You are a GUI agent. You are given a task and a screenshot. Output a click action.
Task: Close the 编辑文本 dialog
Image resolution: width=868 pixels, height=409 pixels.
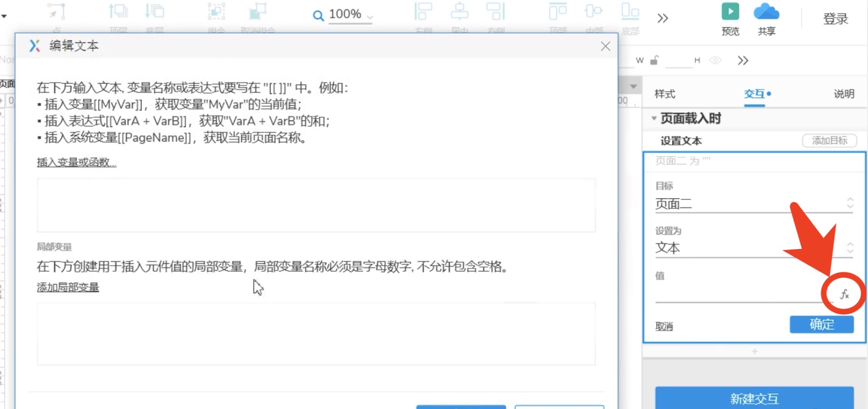[605, 46]
